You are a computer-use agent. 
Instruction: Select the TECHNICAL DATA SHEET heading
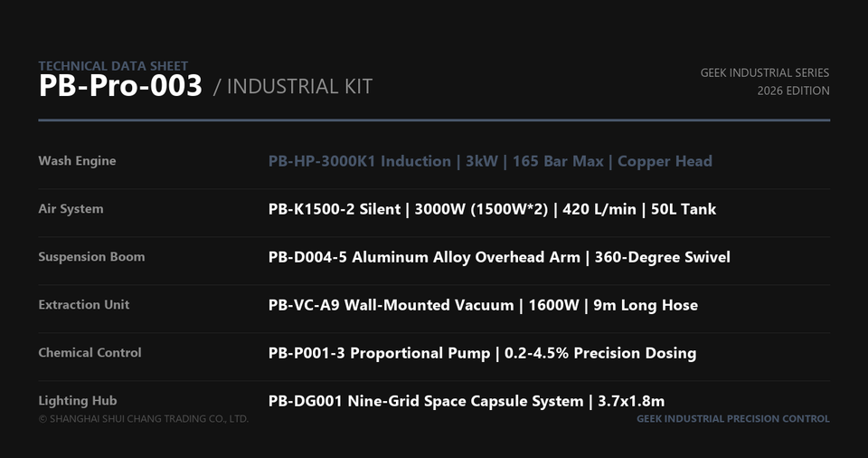(113, 65)
